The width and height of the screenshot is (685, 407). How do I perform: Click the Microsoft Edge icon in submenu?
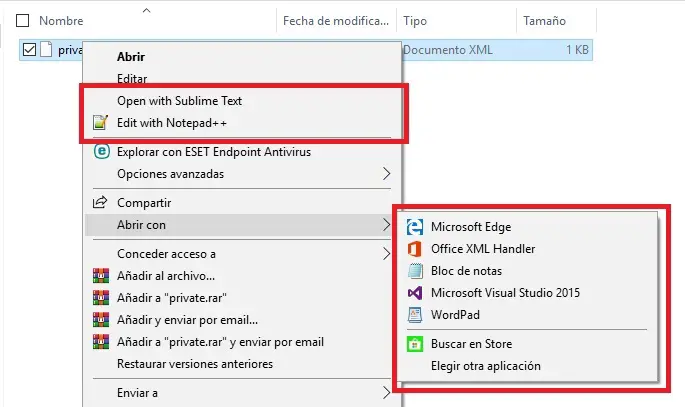(414, 227)
